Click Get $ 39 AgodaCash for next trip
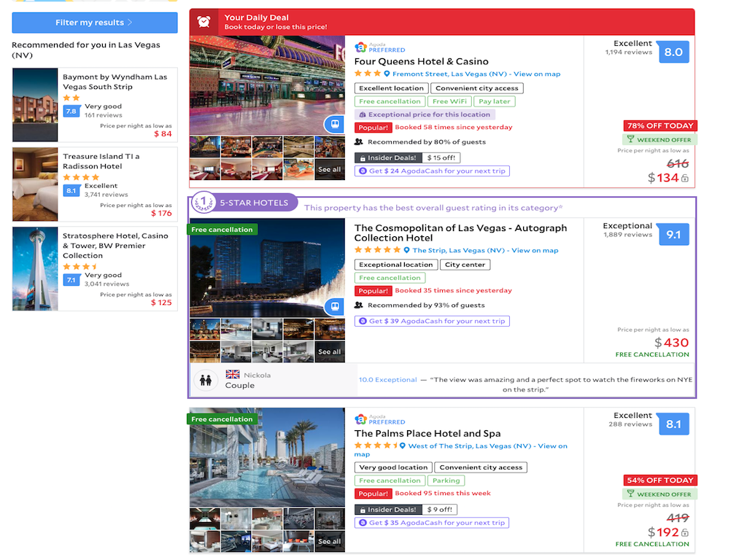 click(432, 321)
